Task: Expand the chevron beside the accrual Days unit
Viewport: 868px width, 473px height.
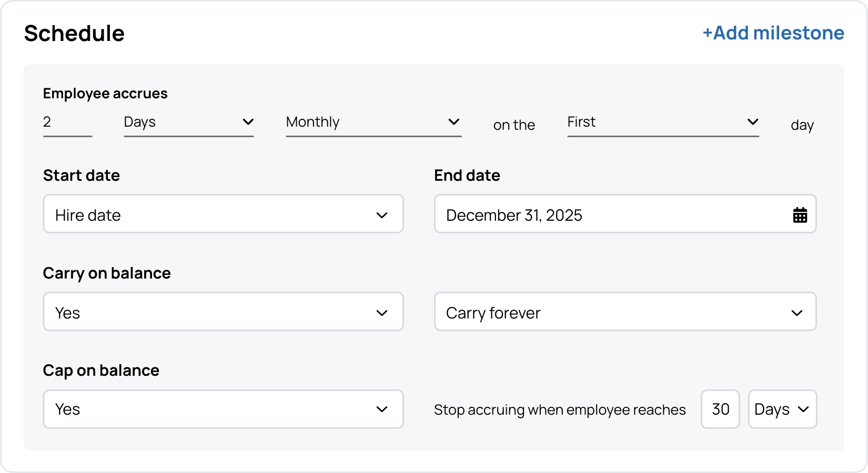Action: (x=248, y=122)
